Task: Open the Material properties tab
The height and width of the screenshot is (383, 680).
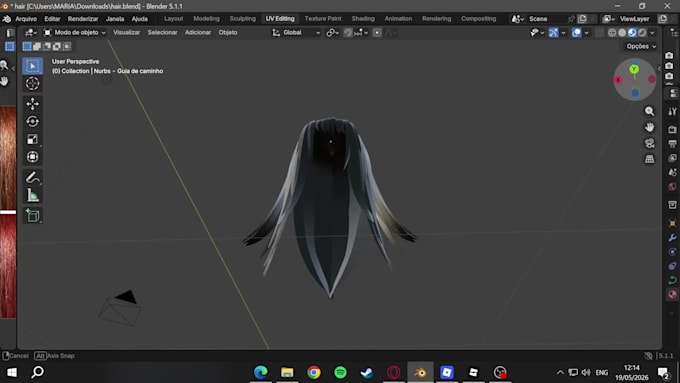Action: pos(672,295)
